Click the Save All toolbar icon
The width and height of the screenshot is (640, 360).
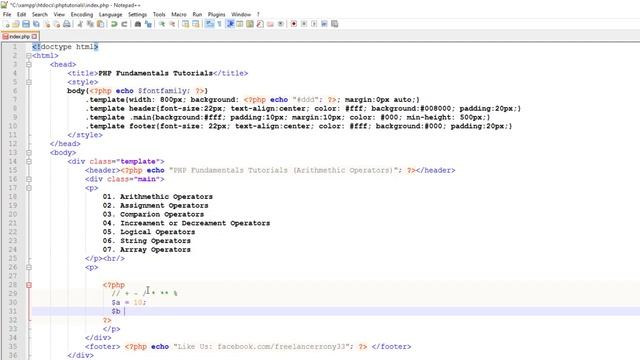point(36,24)
